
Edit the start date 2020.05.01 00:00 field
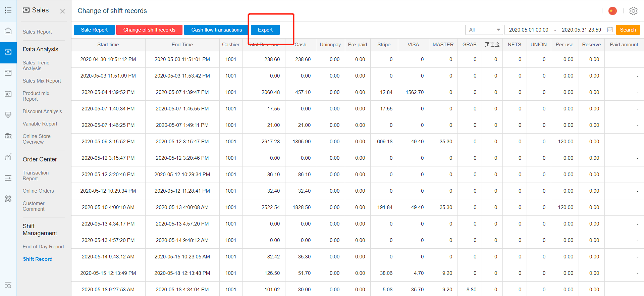tap(529, 30)
